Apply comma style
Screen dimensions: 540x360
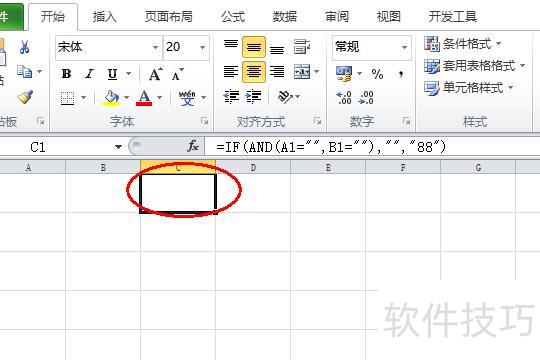(x=401, y=74)
